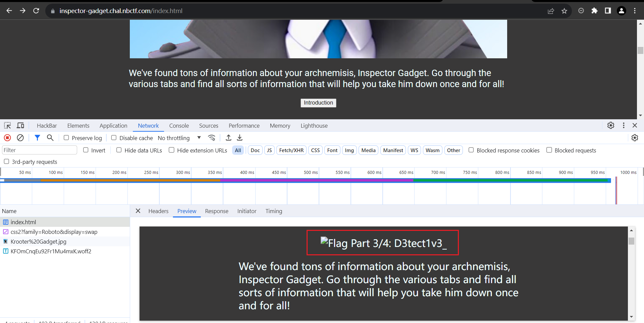Open the Response tab of request

pos(217,211)
